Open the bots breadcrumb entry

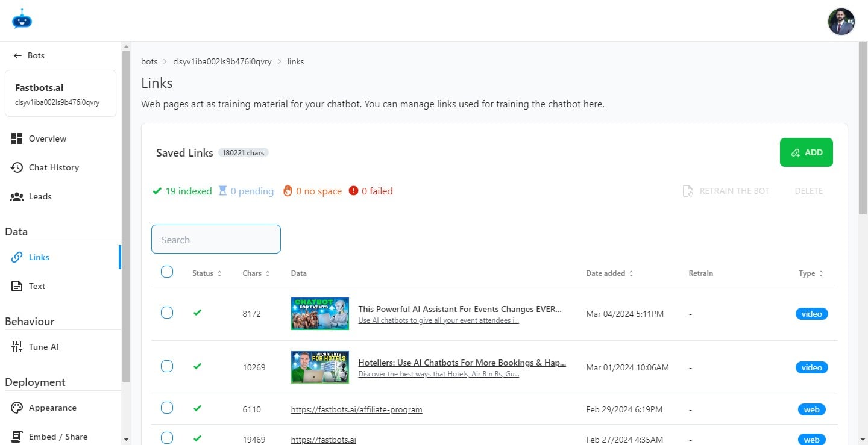tap(149, 61)
